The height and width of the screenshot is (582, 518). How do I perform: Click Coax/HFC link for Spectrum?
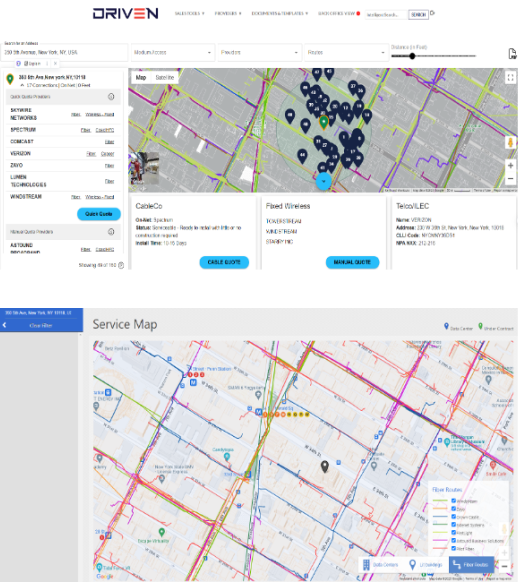coord(105,130)
